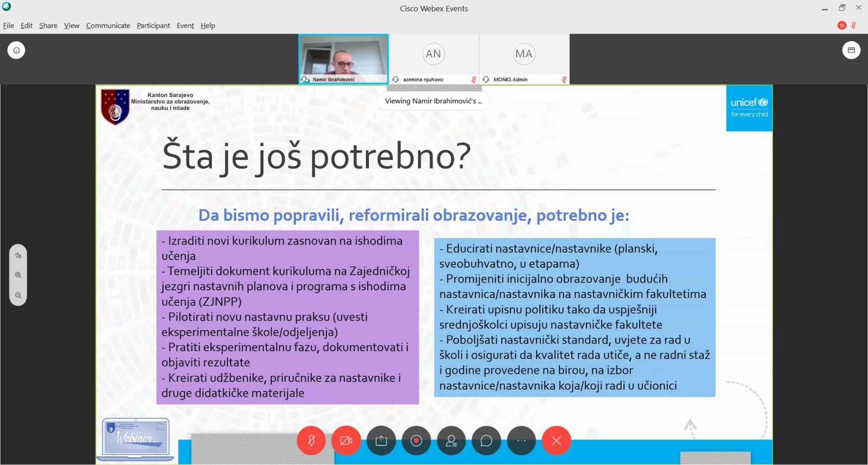Viewport: 868px width, 465px height.
Task: Click the event info icon at top left
Action: coord(16,50)
